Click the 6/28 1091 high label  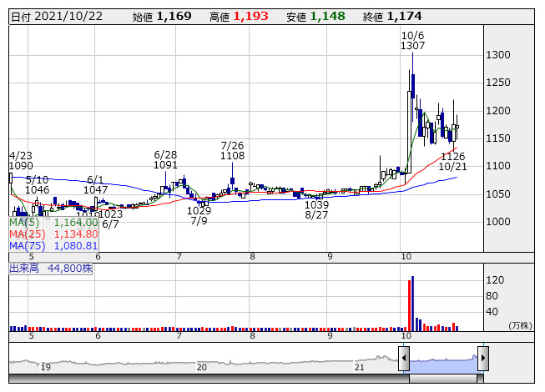tap(166, 160)
